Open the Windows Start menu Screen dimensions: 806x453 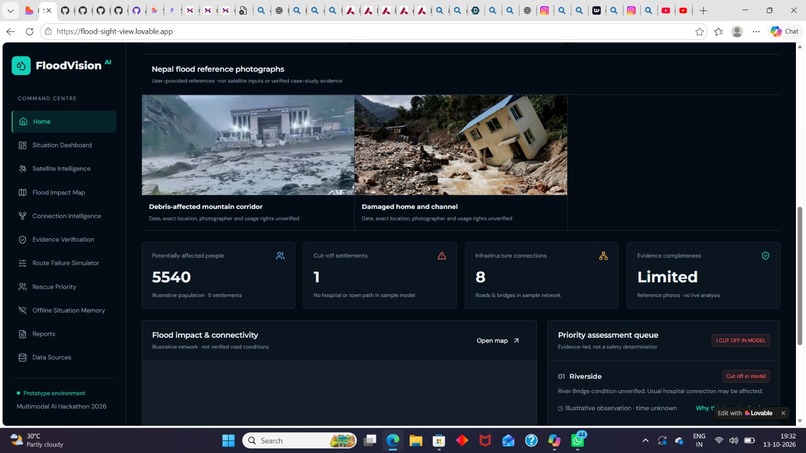click(228, 441)
